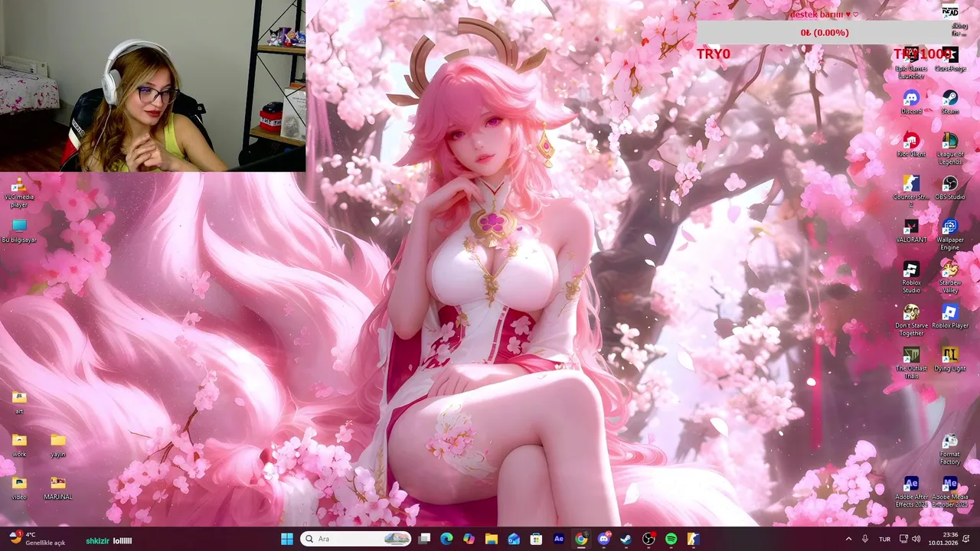Switch to OBS Studio on the taskbar
Screen dimensions: 980x551
click(648, 539)
